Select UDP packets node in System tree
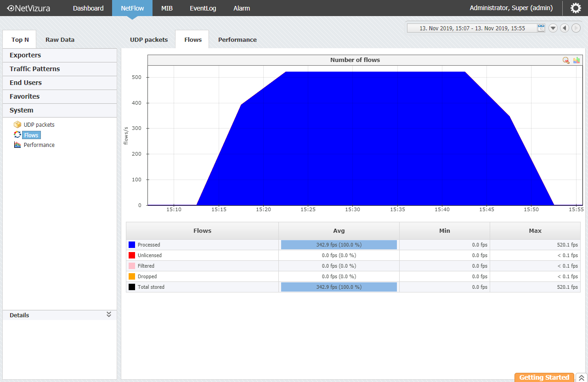Image resolution: width=588 pixels, height=382 pixels. pyautogui.click(x=39, y=124)
